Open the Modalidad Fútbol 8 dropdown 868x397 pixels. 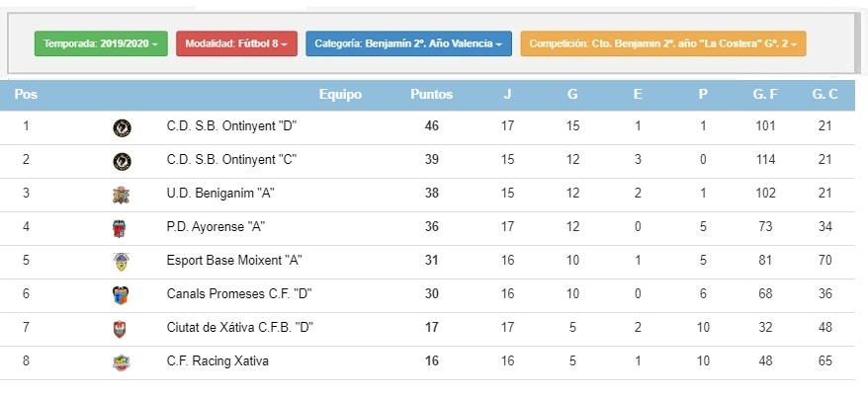tap(236, 43)
